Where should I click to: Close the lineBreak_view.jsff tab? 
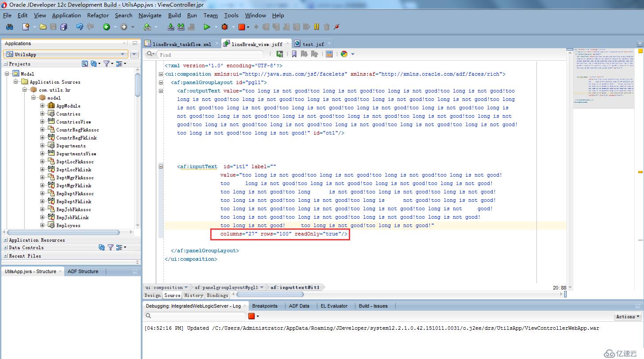point(288,44)
